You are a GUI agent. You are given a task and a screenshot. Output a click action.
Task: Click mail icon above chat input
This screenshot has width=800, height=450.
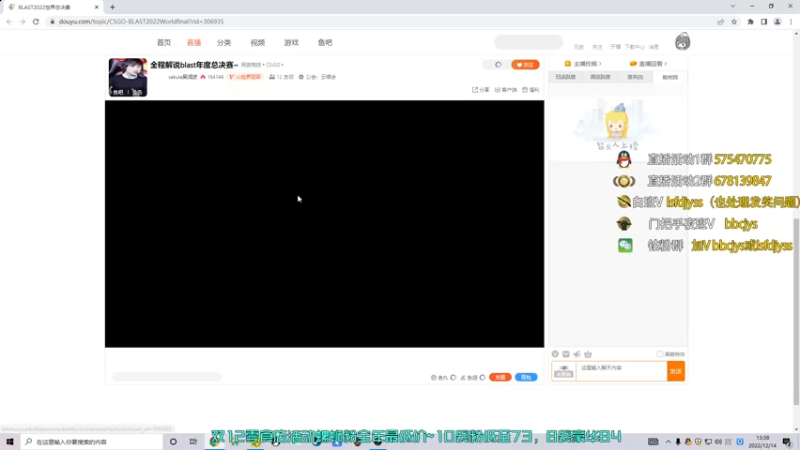(566, 354)
